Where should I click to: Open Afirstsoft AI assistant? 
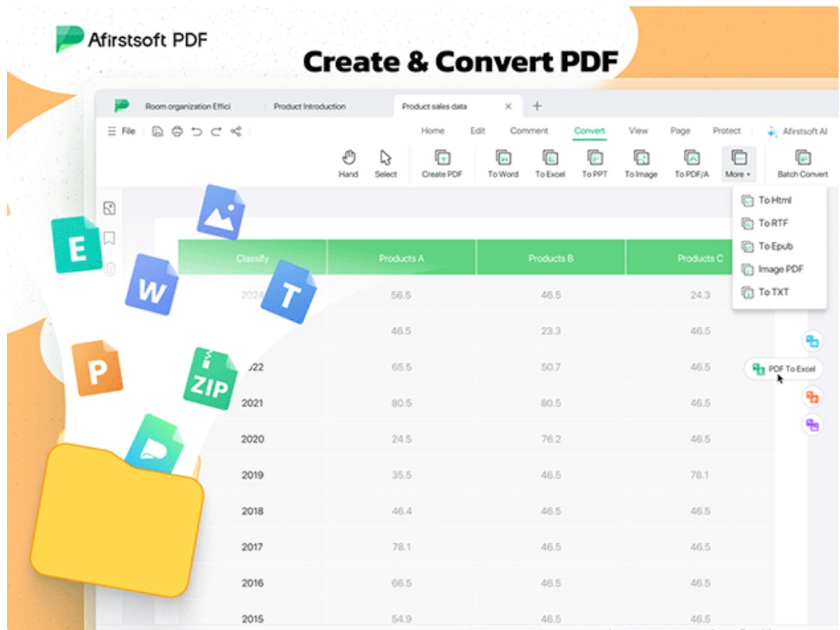(797, 131)
